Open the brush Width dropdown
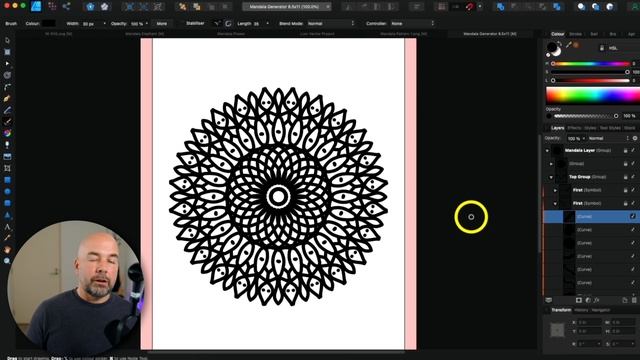This screenshot has width=640, height=360. coord(104,24)
